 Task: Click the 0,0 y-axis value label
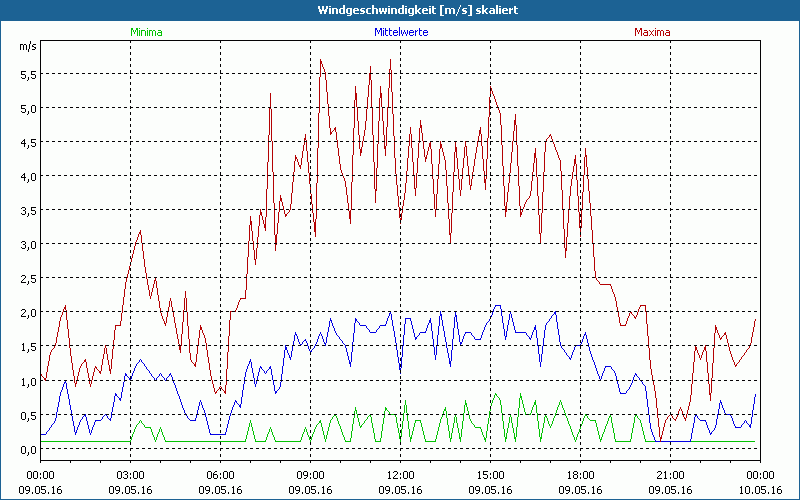click(27, 449)
